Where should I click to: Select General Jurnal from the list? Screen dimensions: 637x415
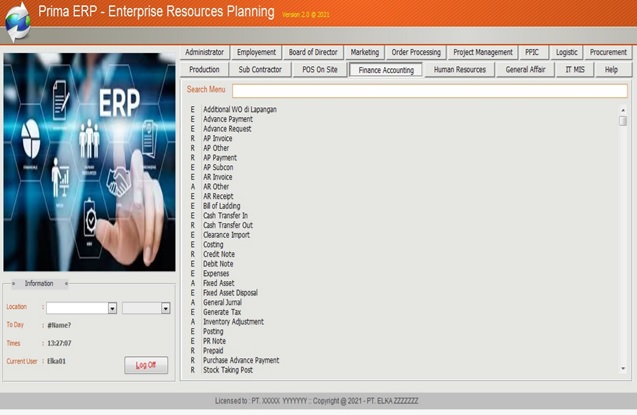click(224, 302)
